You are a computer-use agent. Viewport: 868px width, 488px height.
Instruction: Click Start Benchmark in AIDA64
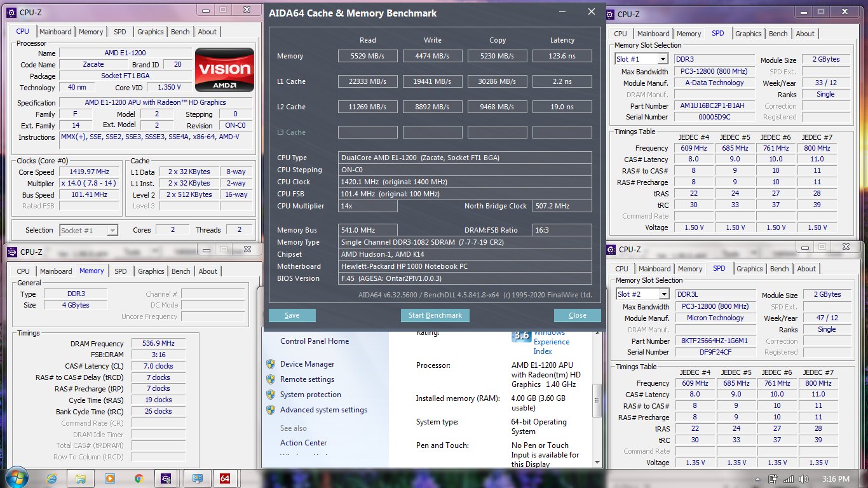[435, 315]
